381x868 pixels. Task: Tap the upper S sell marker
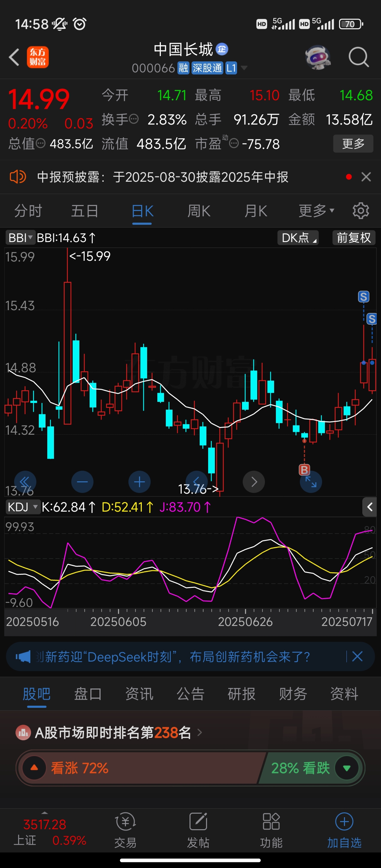pyautogui.click(x=364, y=297)
